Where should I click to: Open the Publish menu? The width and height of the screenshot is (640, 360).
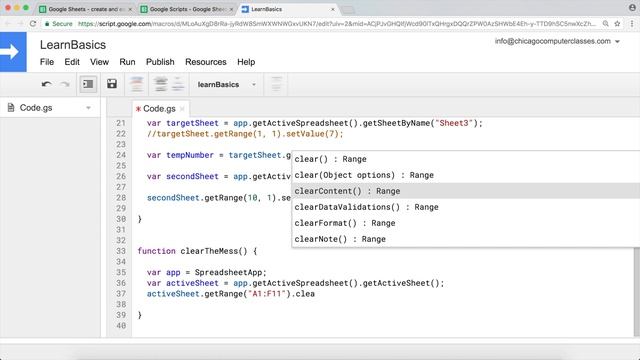(x=160, y=62)
